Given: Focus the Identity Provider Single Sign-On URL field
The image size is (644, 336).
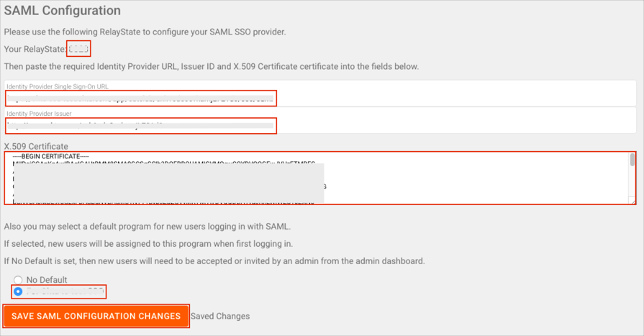Looking at the screenshot, I should pos(141,98).
